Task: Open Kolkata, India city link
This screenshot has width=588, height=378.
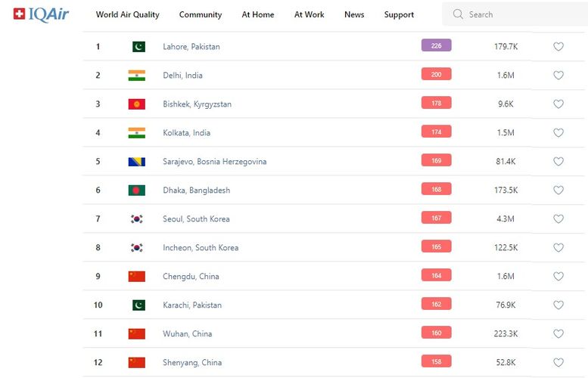Action: (186, 133)
